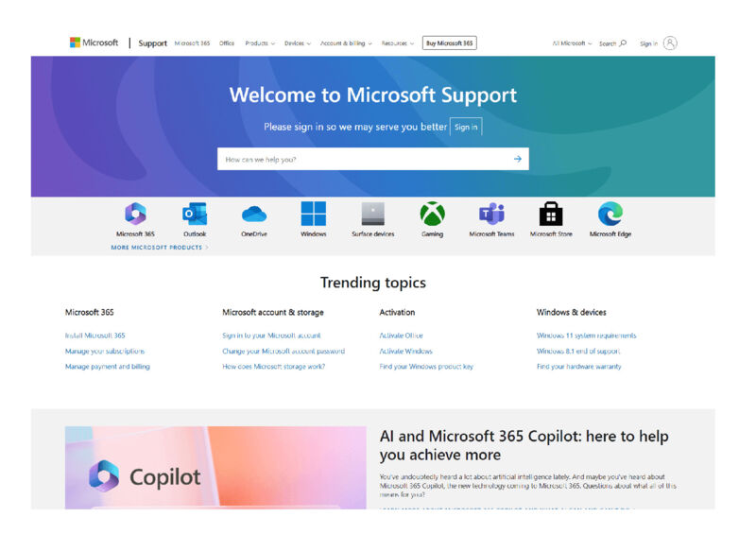
Task: Open Windows 8.1 end of support link
Action: [578, 351]
